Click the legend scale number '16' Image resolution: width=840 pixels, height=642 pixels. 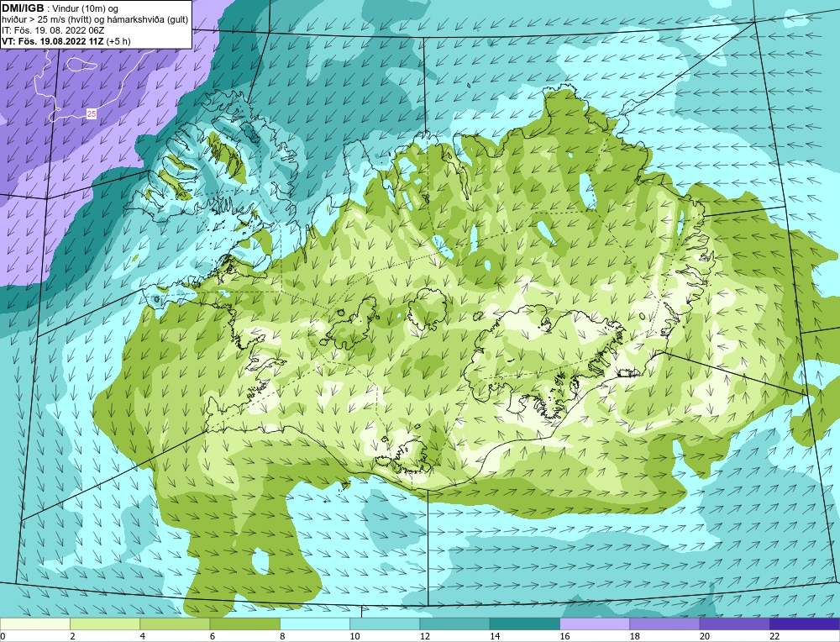tap(564, 636)
